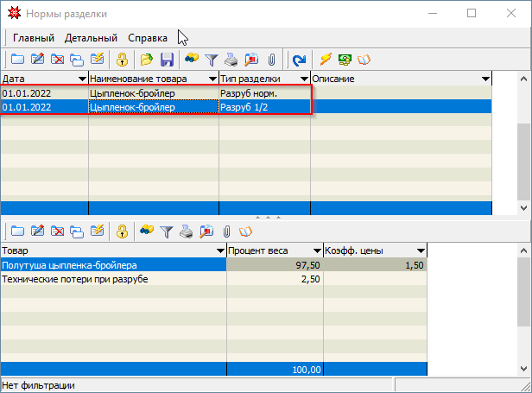532x393 pixels.
Task: Click the paperclip attachment icon in bottom toolbar
Action: pos(226,231)
